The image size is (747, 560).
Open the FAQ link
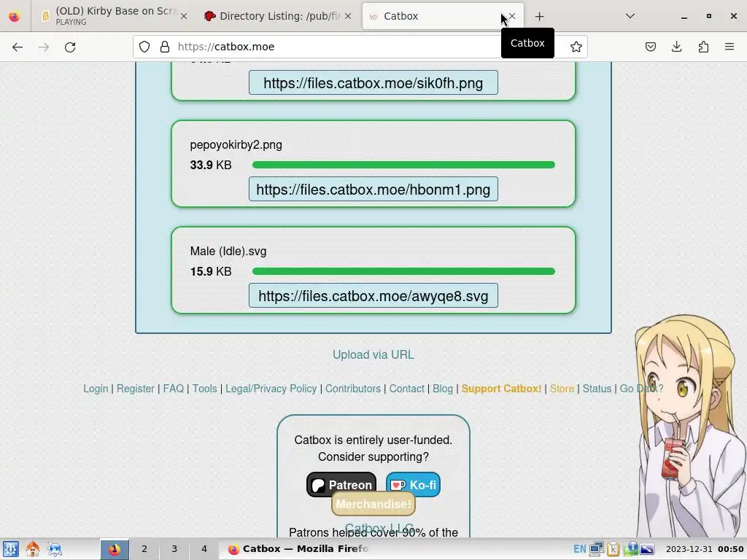pos(174,389)
